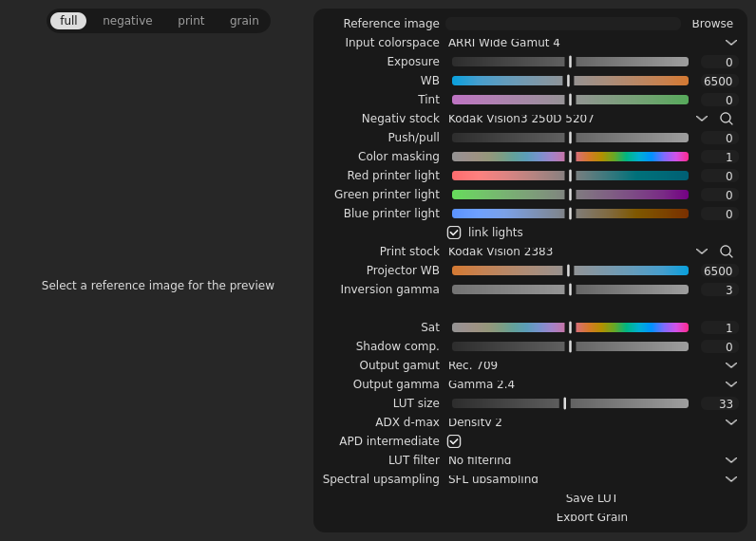Click the Tint value field
This screenshot has width=756, height=541.
pyautogui.click(x=718, y=101)
